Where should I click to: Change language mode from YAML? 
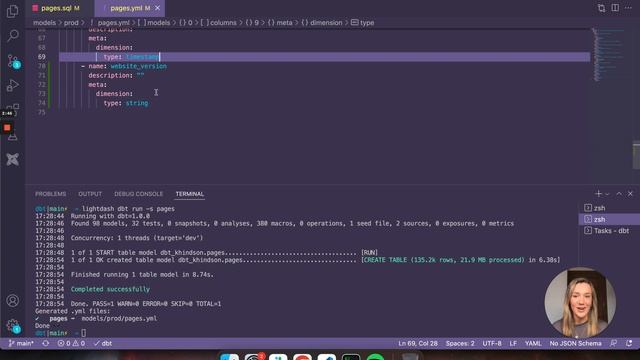[x=533, y=344]
